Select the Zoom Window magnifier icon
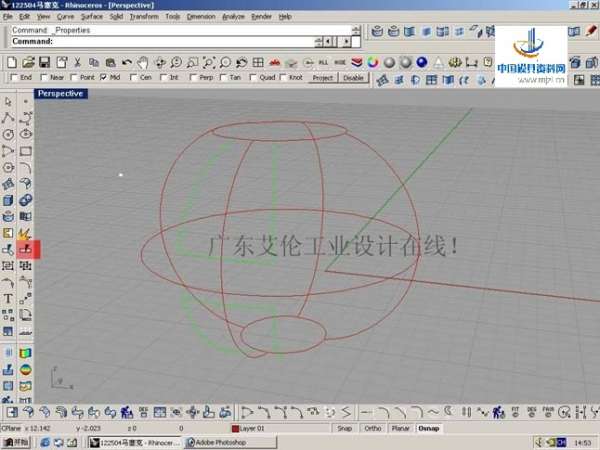600x450 pixels. (192, 62)
